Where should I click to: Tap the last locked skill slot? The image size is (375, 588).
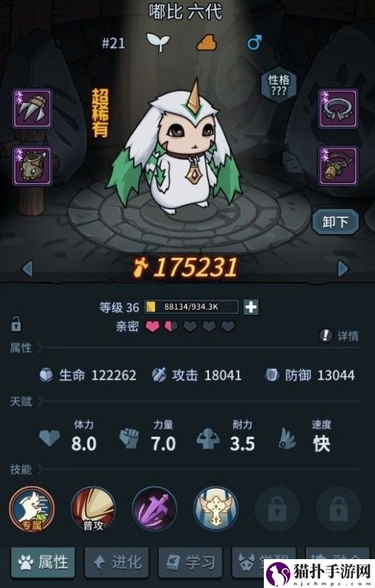[339, 510]
